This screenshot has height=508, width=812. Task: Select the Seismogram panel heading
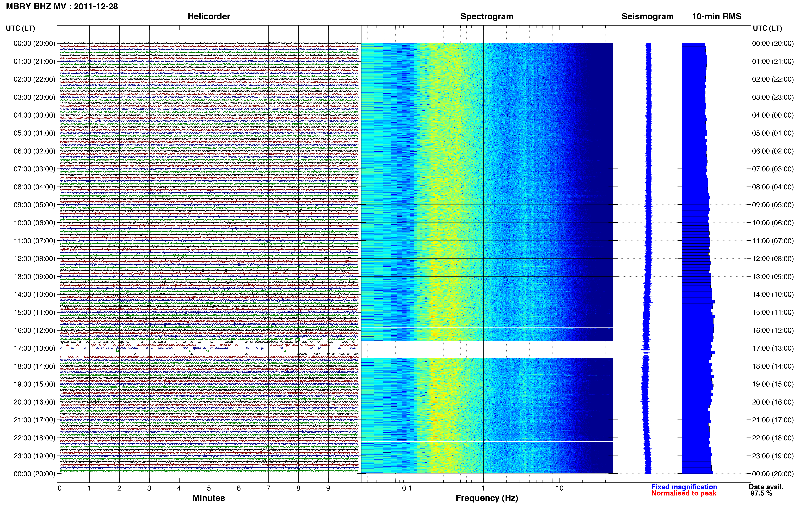coord(648,16)
